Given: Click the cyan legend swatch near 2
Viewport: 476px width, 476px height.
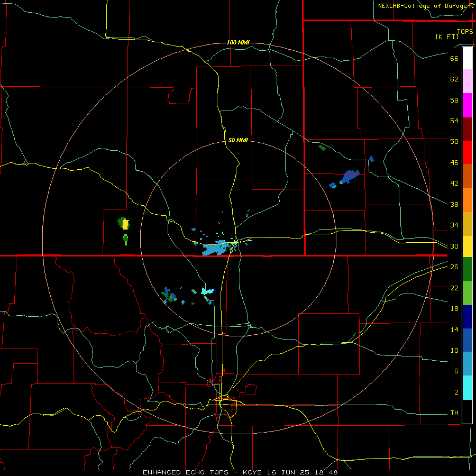Looking at the screenshot, I should tap(467, 388).
